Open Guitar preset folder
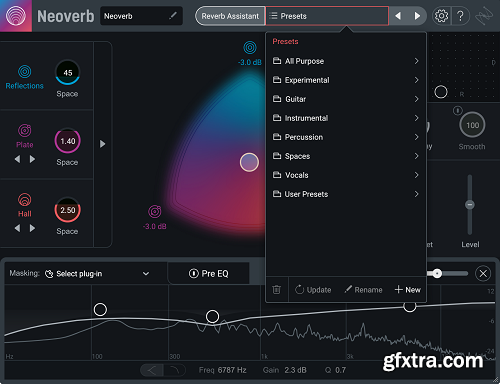This screenshot has width=500, height=384. [346, 99]
